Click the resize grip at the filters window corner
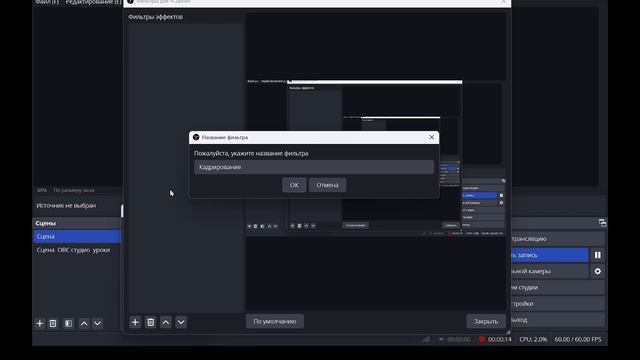The image size is (640, 360). pos(508,332)
